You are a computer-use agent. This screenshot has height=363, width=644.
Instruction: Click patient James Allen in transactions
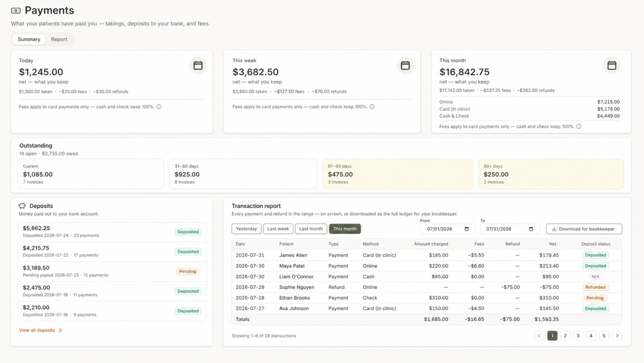(x=293, y=255)
